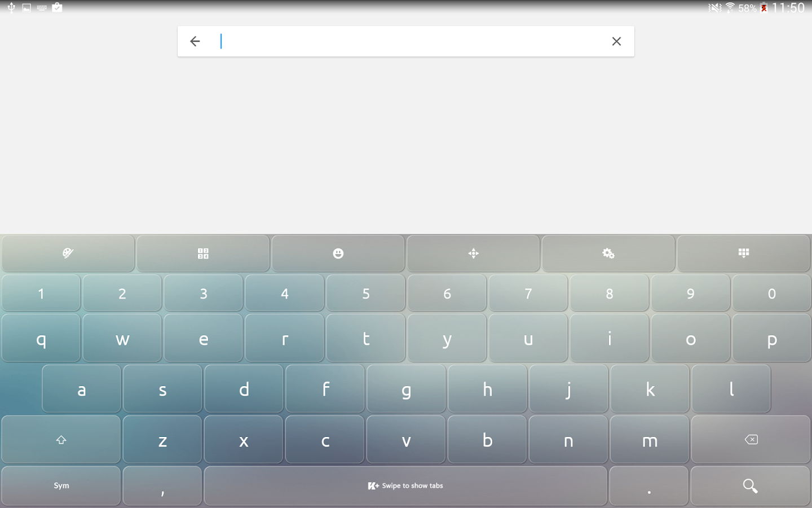Tap the search magnifier key
812x508 pixels.
[749, 485]
